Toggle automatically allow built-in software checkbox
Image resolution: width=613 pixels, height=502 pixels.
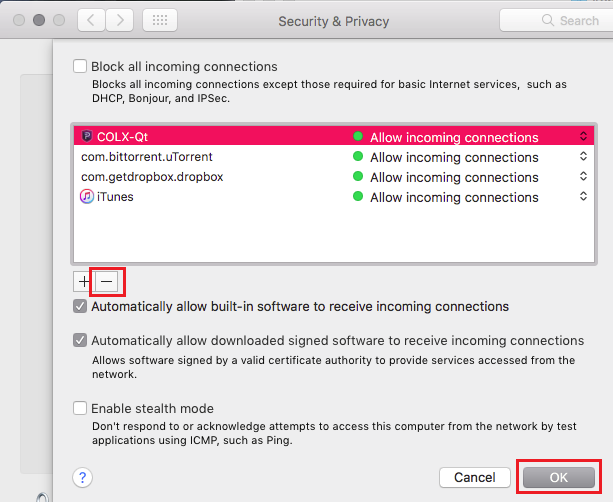coord(80,307)
